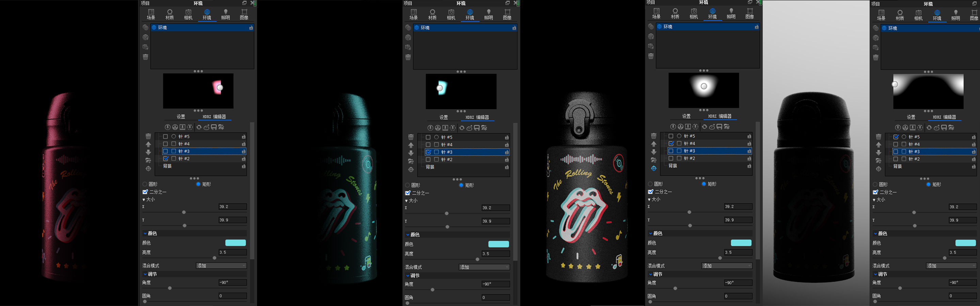Image resolution: width=980 pixels, height=306 pixels.
Task: Open the 图像 tab in the 针 #4-checked panel
Action: coord(749,14)
